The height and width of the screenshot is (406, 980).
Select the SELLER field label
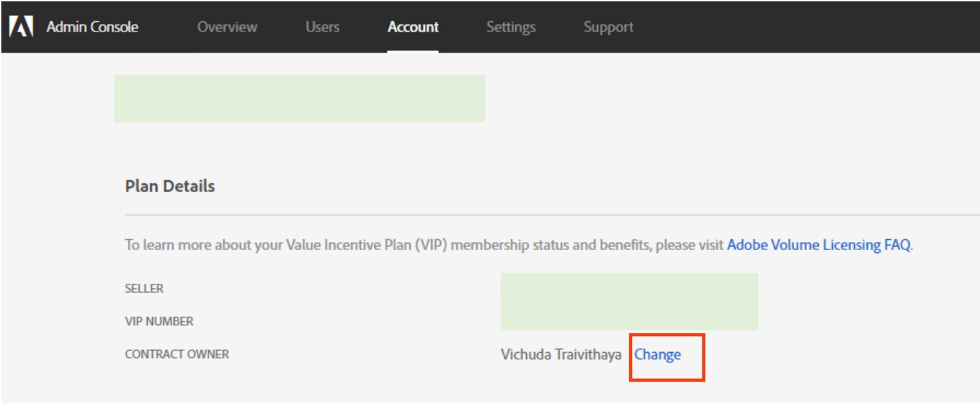(x=145, y=289)
